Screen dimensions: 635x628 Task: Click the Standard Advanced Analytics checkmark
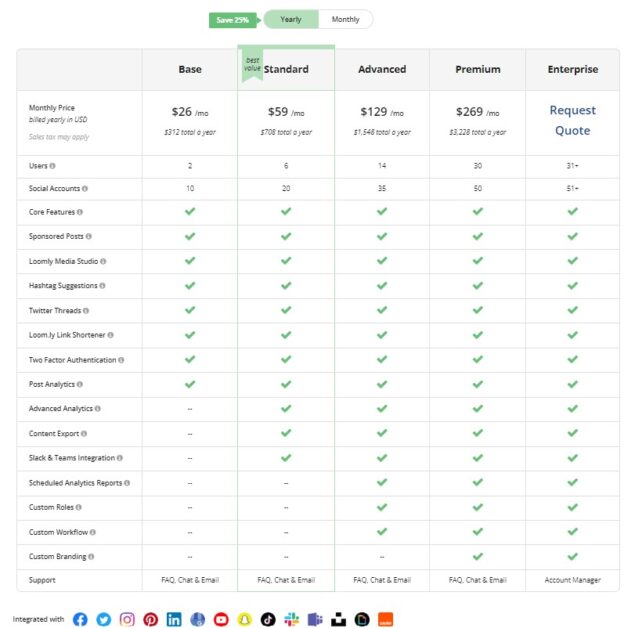click(x=286, y=408)
